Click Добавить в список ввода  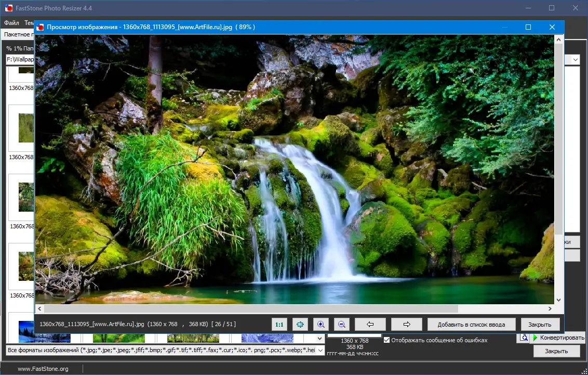(x=471, y=325)
